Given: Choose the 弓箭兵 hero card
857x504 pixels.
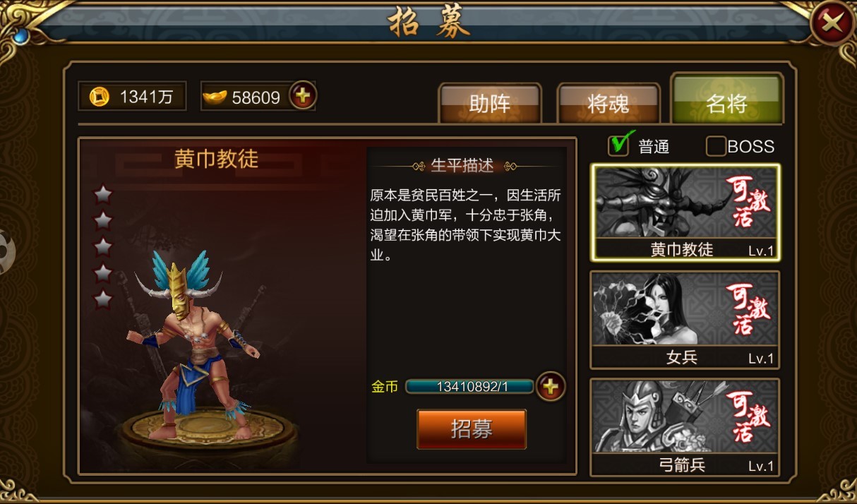Looking at the screenshot, I should [x=685, y=427].
